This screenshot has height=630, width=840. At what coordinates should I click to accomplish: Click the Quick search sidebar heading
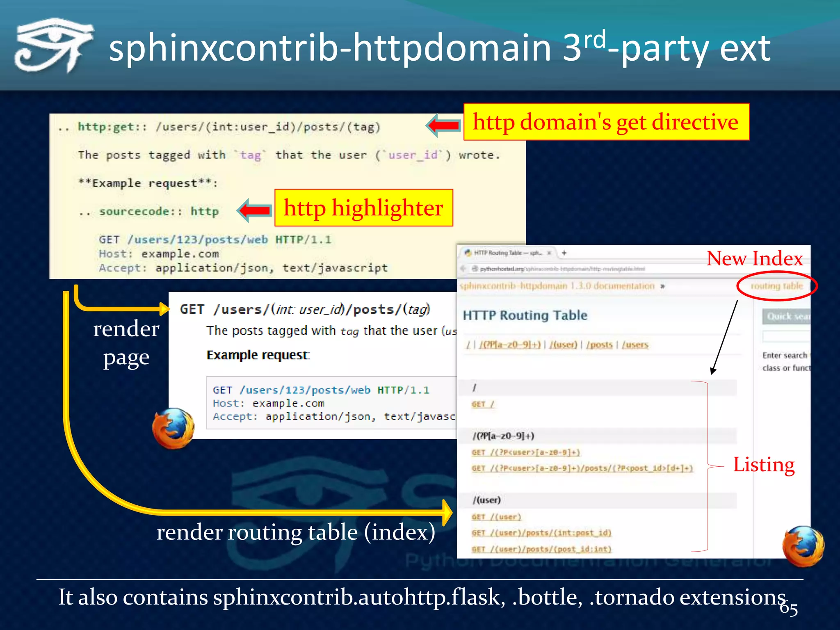coord(787,316)
